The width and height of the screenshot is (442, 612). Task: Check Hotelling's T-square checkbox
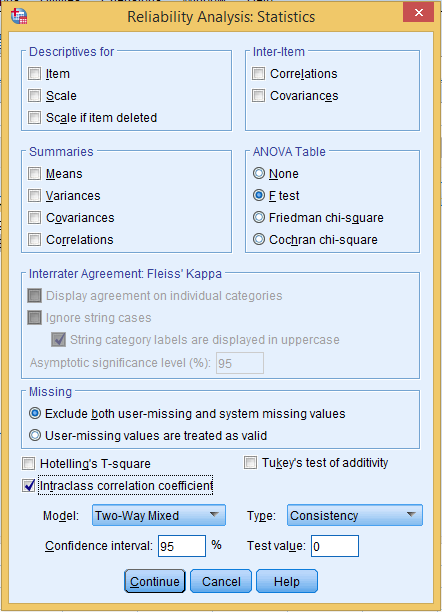[x=28, y=464]
